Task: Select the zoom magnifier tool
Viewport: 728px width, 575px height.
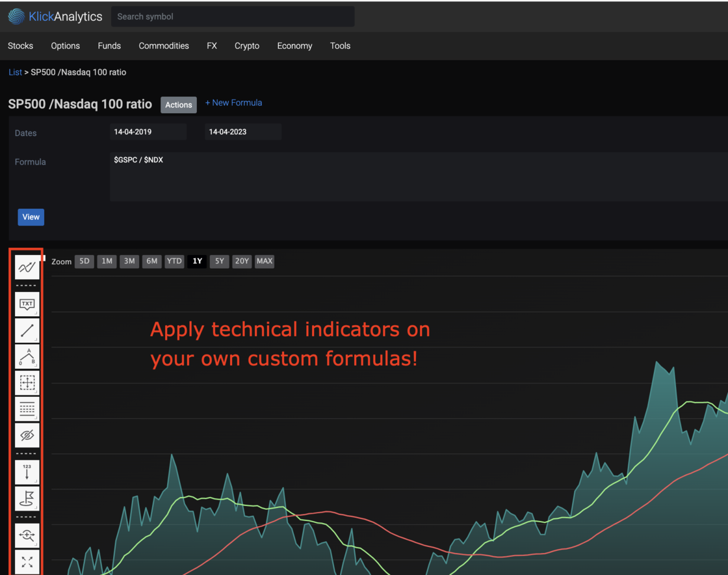Action: point(27,535)
